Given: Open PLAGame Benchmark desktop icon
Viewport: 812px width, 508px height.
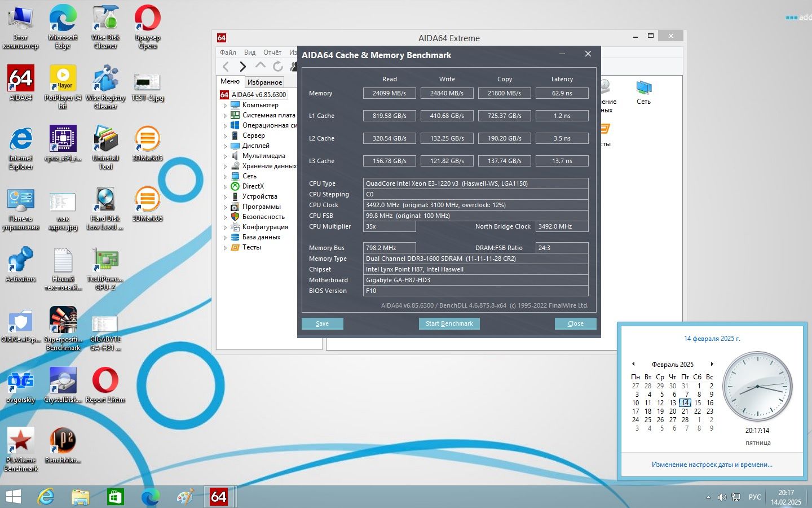Looking at the screenshot, I should (x=21, y=449).
